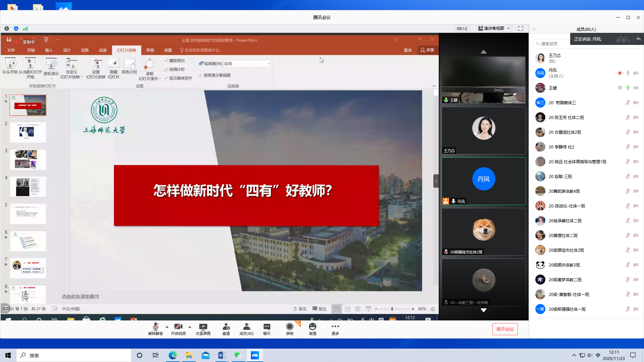This screenshot has width=644, height=362.
Task: Collapse members panel chevron
Action: pyautogui.click(x=534, y=29)
